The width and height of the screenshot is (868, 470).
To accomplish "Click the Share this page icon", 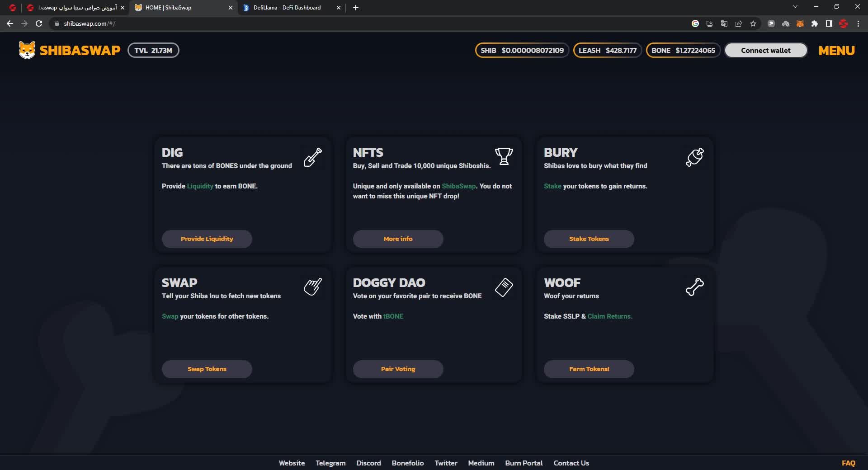I will point(739,23).
